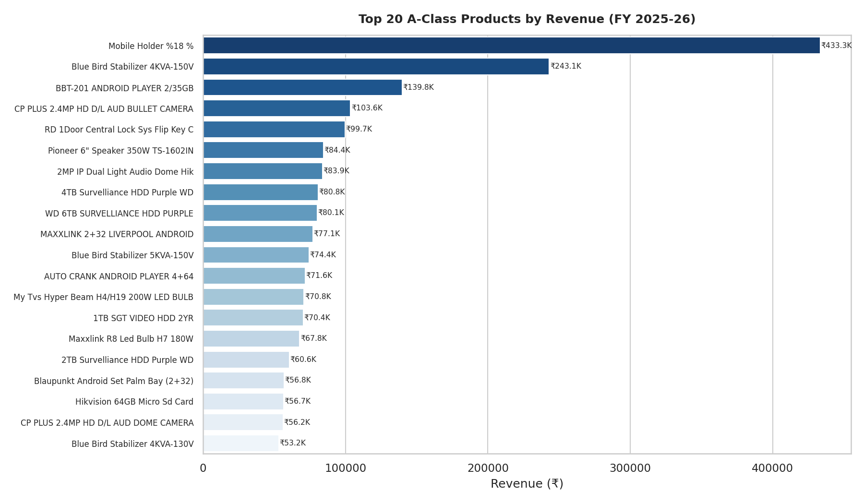
Task: Select the ₹103.6K value label
Action: (367, 108)
